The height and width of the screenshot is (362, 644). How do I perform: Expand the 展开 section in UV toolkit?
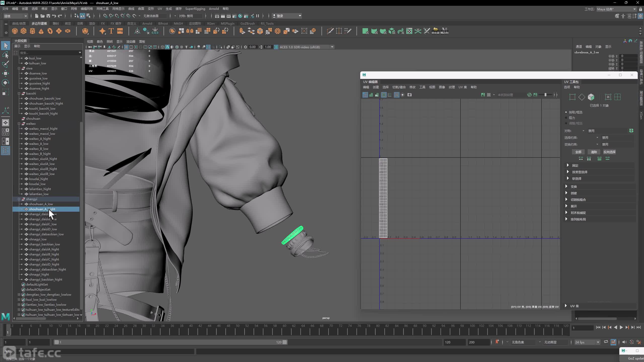tap(566, 206)
